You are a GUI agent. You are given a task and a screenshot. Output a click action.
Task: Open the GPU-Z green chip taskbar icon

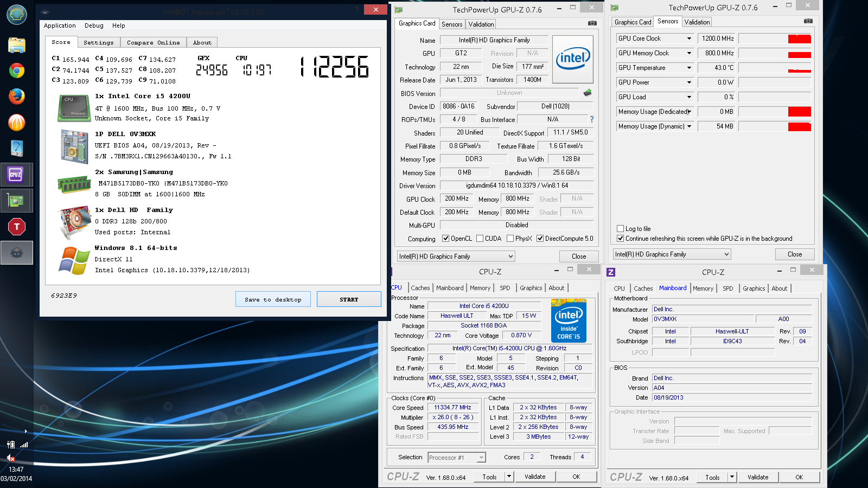pyautogui.click(x=16, y=201)
